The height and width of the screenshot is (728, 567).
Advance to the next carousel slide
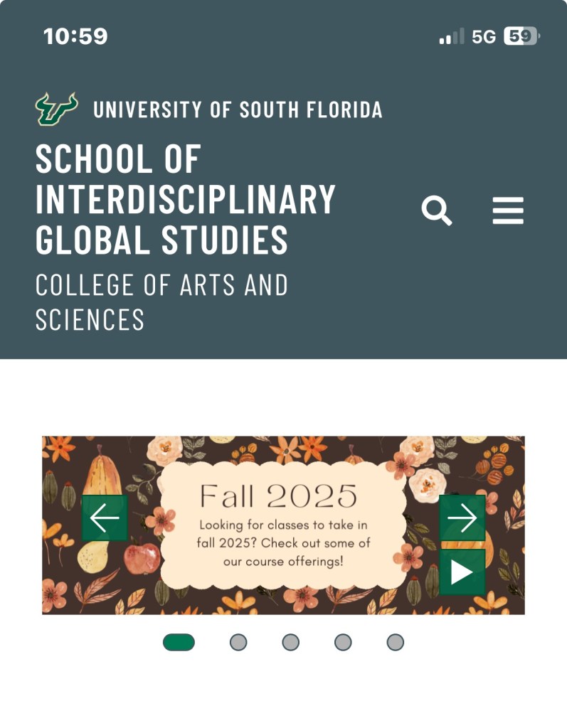[462, 518]
